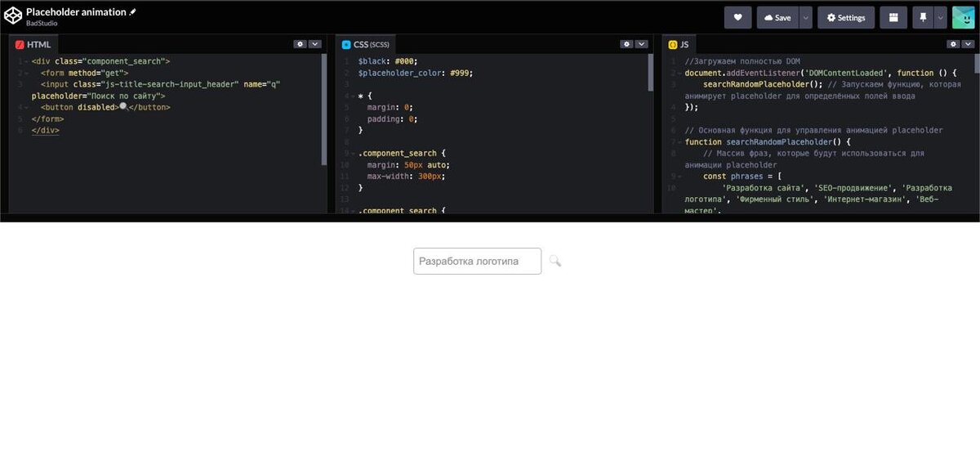
Task: Pin this pen
Action: tap(923, 17)
